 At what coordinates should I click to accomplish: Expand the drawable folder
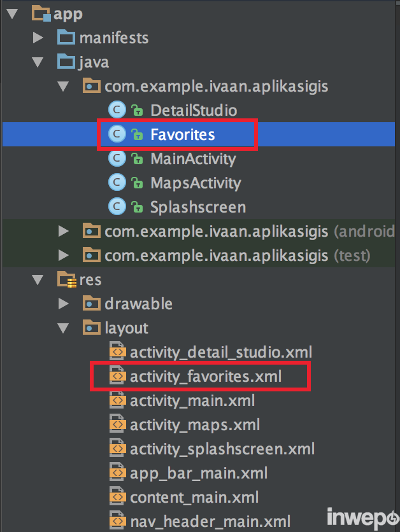click(x=63, y=304)
